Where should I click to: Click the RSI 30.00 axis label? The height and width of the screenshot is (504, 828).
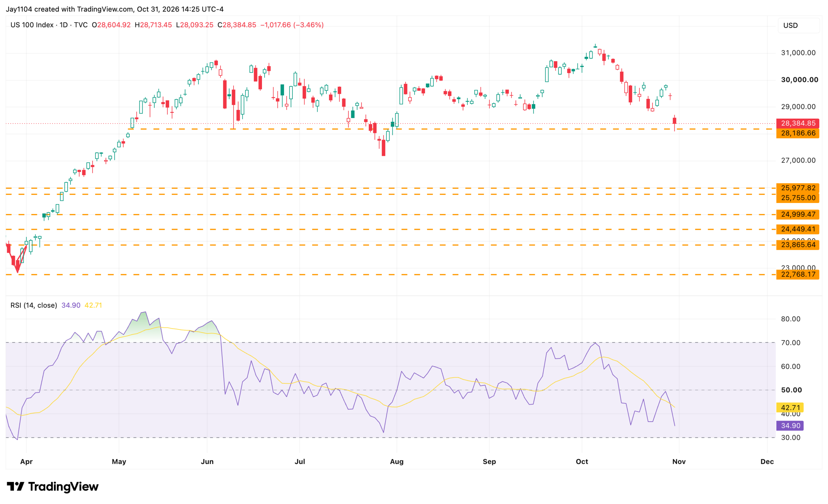[791, 437]
